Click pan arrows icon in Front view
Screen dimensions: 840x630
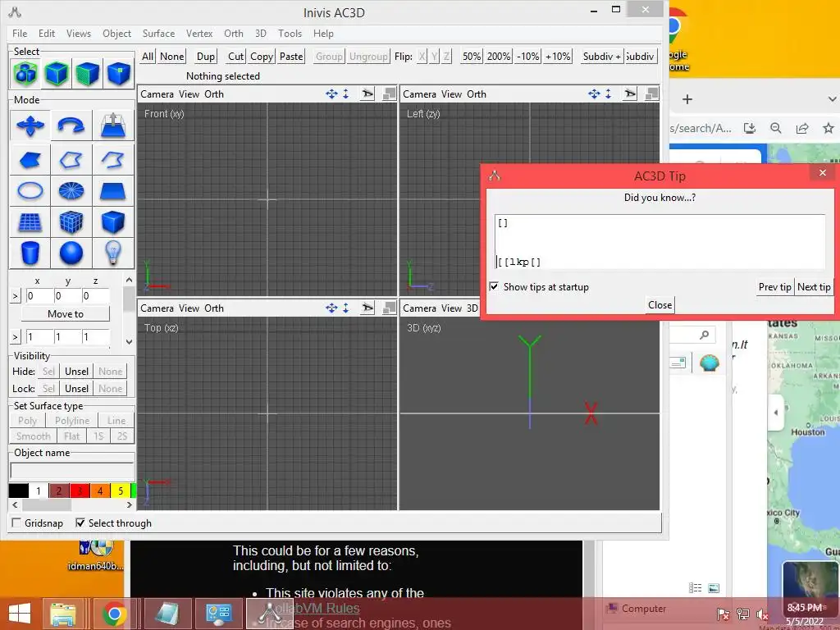pos(331,94)
